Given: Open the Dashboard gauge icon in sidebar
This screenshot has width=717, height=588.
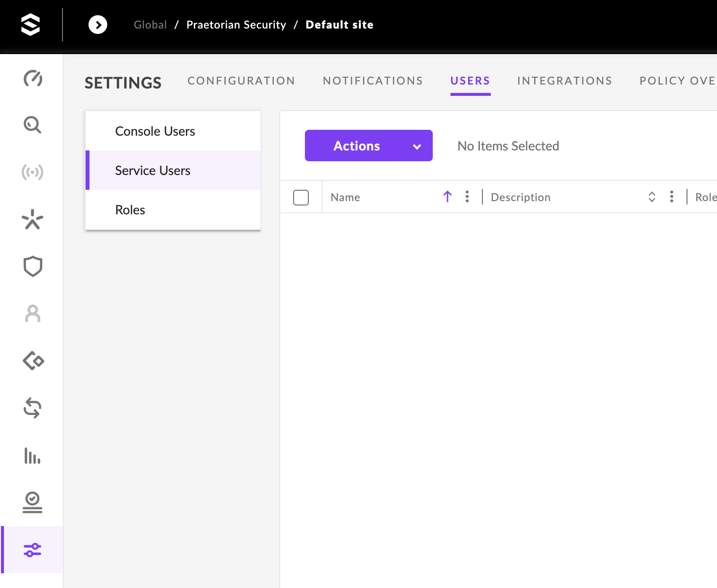Looking at the screenshot, I should tap(33, 78).
